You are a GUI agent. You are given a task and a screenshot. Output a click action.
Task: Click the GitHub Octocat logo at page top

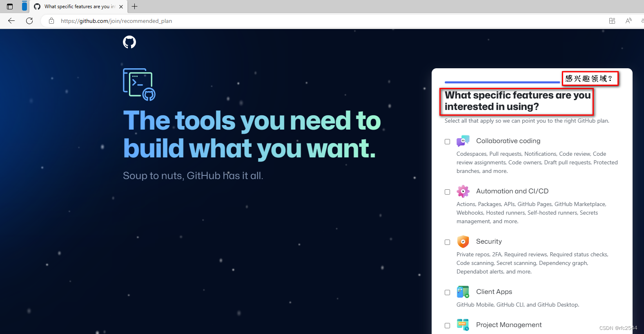click(129, 42)
